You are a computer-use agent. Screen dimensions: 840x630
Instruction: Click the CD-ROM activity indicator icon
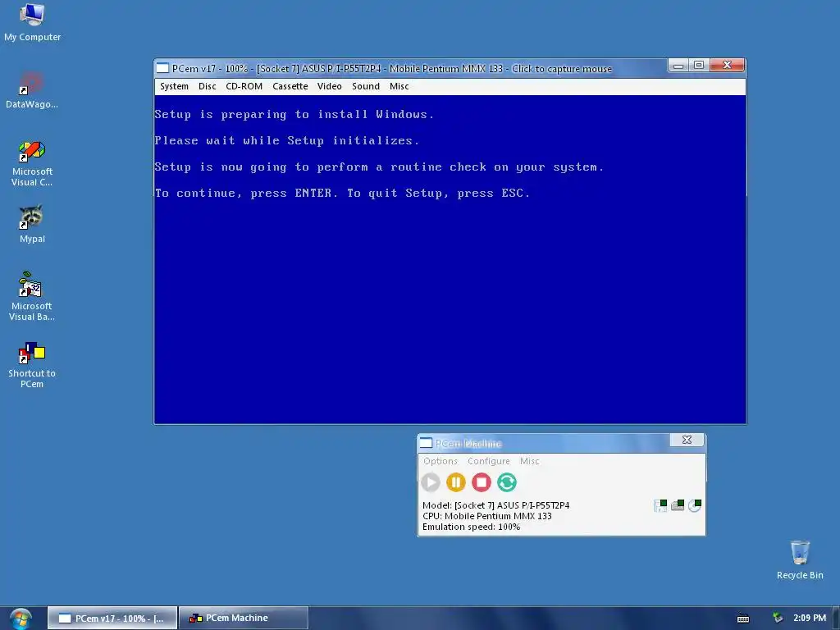695,505
